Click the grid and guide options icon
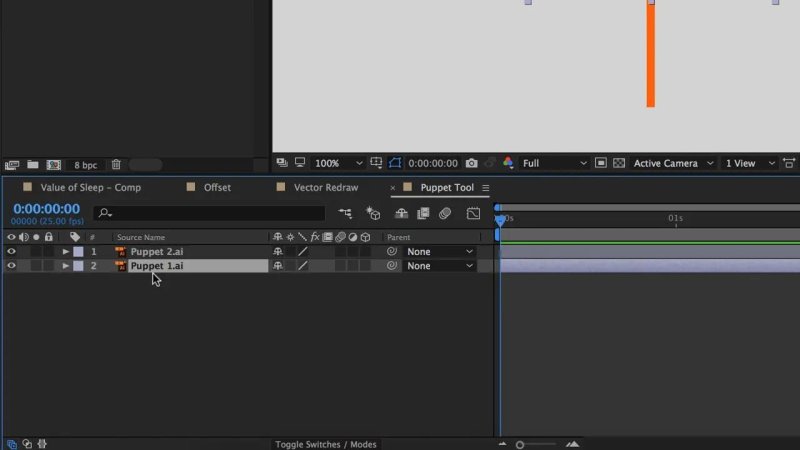The image size is (800, 450). click(376, 163)
